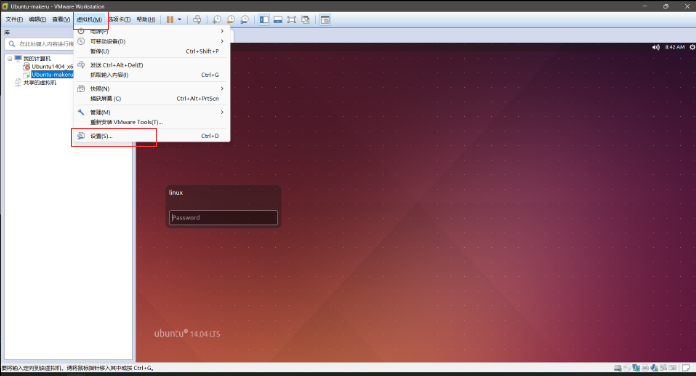The height and width of the screenshot is (376, 696).
Task: Choose the send Ctrl+Alt+Del(E) menu entry
Action: pos(151,65)
